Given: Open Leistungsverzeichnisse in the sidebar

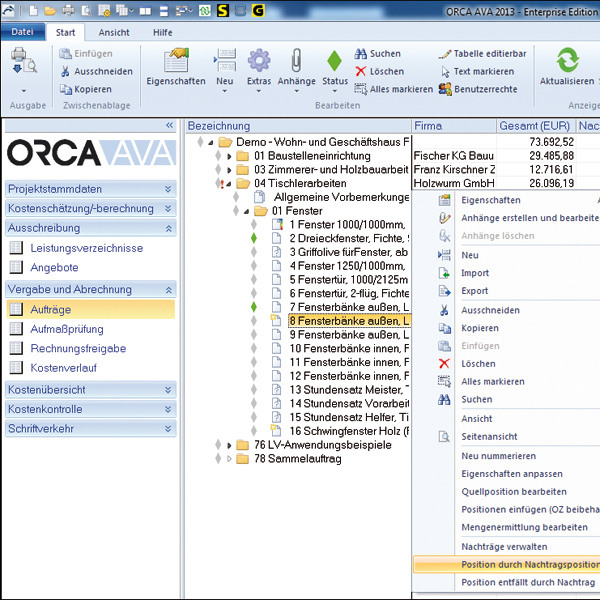Looking at the screenshot, I should [x=86, y=248].
